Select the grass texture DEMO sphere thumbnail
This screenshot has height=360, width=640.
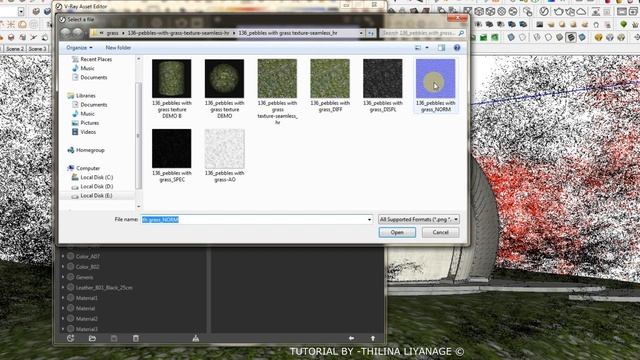click(224, 78)
